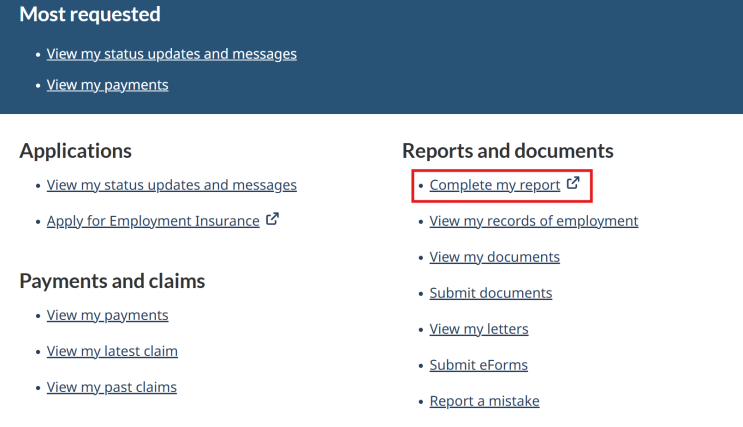The image size is (743, 427).
Task: Click external link icon beside Apply for Employment Insurance
Action: pyautogui.click(x=272, y=219)
